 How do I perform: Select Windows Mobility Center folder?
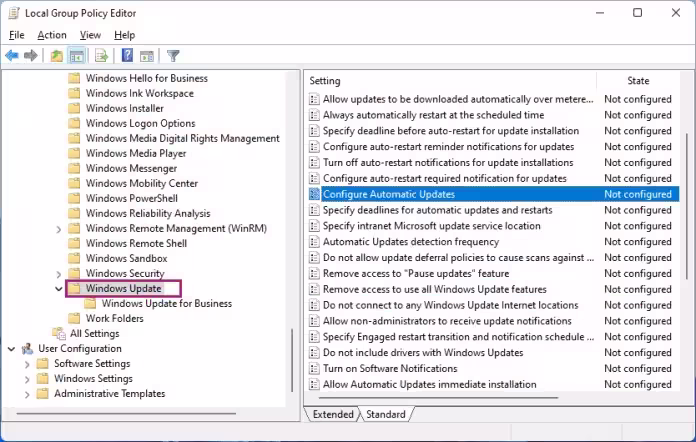(x=142, y=183)
